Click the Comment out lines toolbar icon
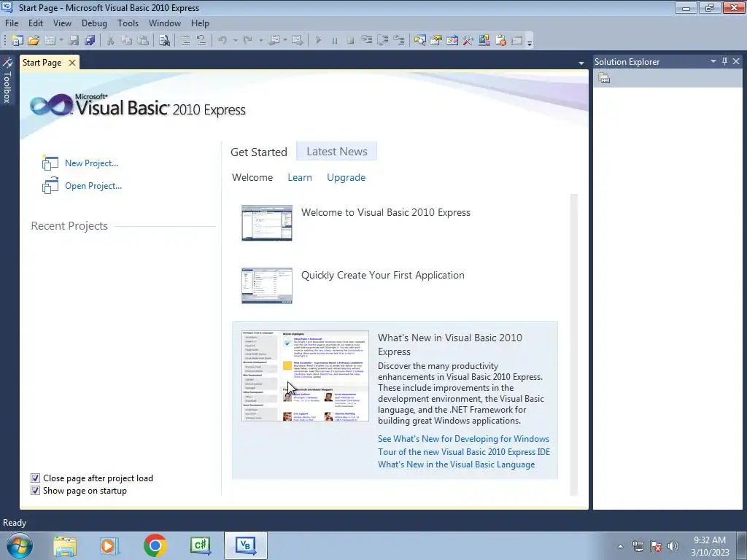Viewport: 747px width, 560px height. point(185,41)
